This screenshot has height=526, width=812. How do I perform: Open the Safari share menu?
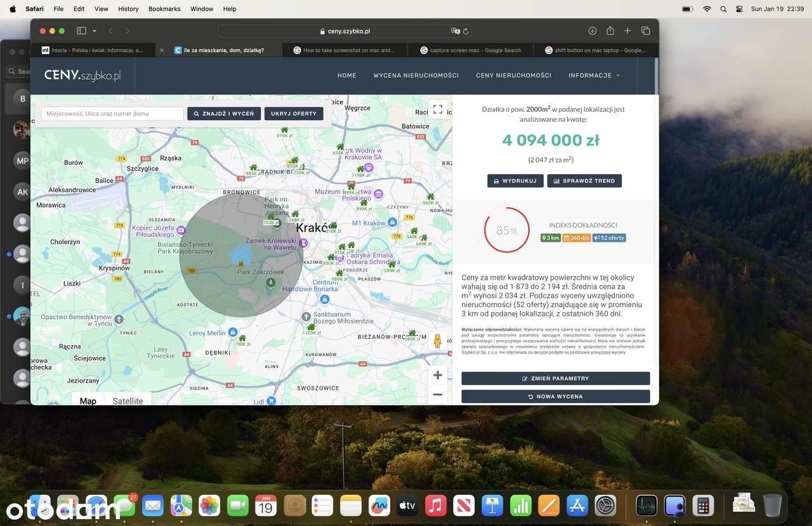[610, 30]
